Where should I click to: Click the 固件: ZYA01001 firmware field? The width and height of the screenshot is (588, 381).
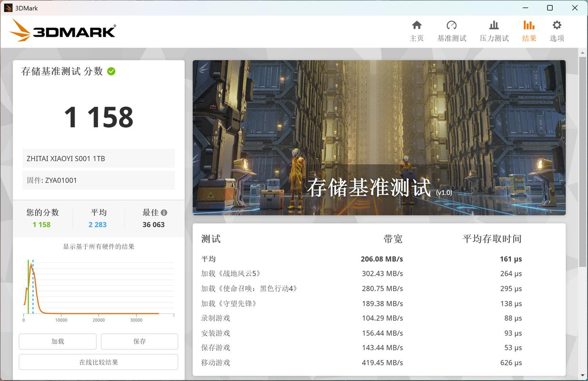99,180
